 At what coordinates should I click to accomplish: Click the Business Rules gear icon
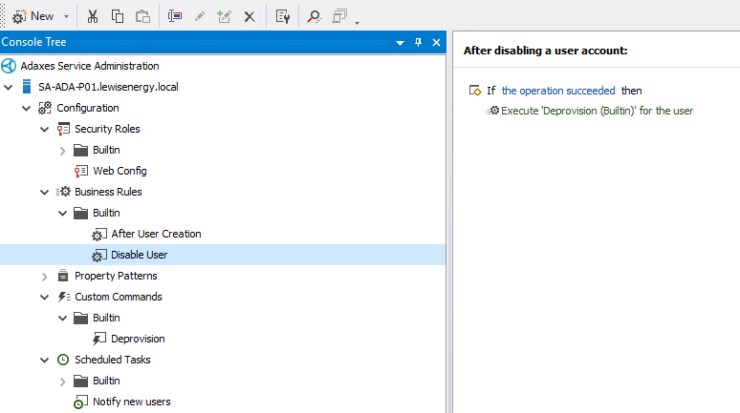(63, 192)
